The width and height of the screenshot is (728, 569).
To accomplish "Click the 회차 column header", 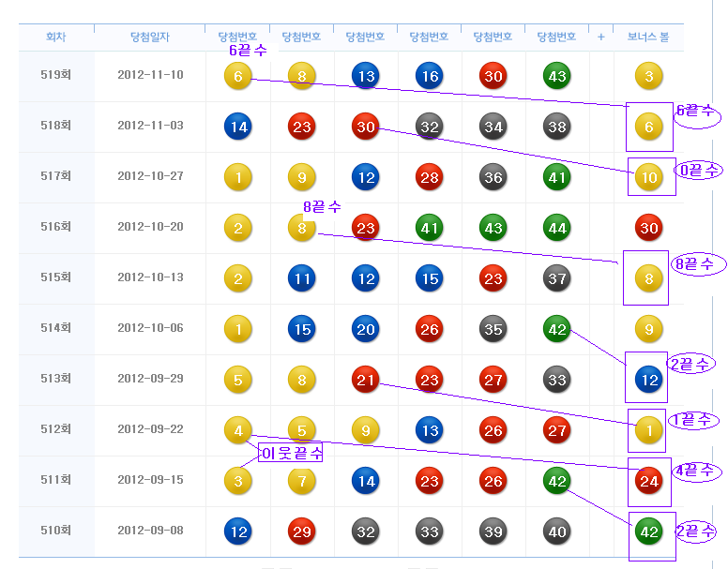I will click(x=56, y=37).
